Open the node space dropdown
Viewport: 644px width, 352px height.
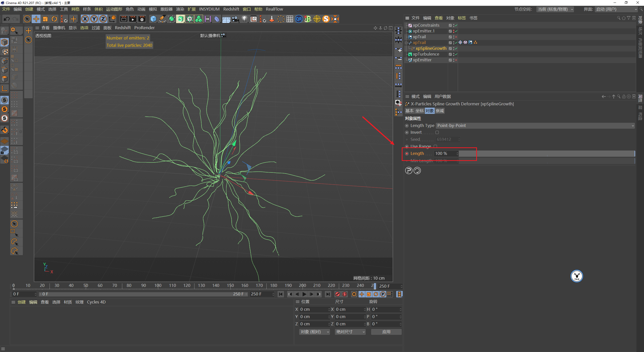pos(555,9)
